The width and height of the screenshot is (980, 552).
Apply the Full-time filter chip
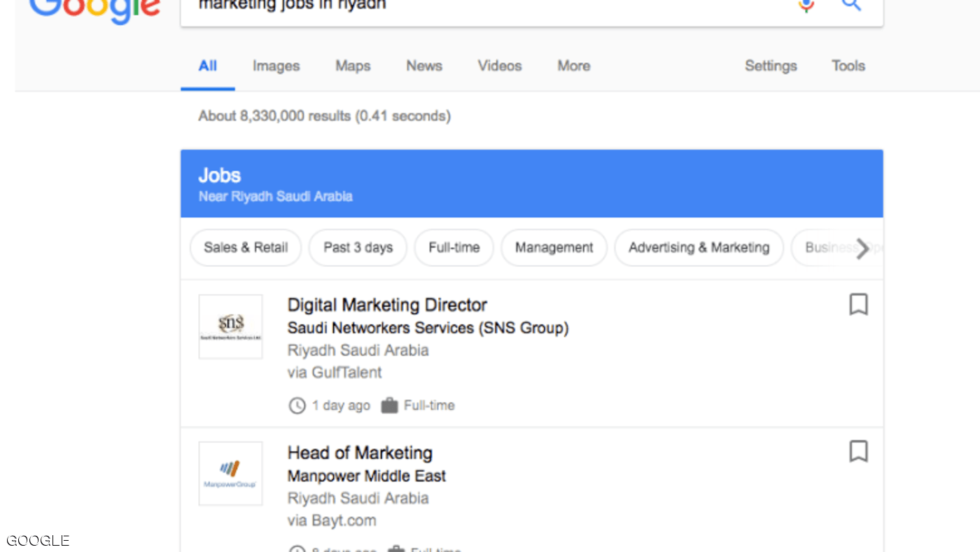pos(454,247)
